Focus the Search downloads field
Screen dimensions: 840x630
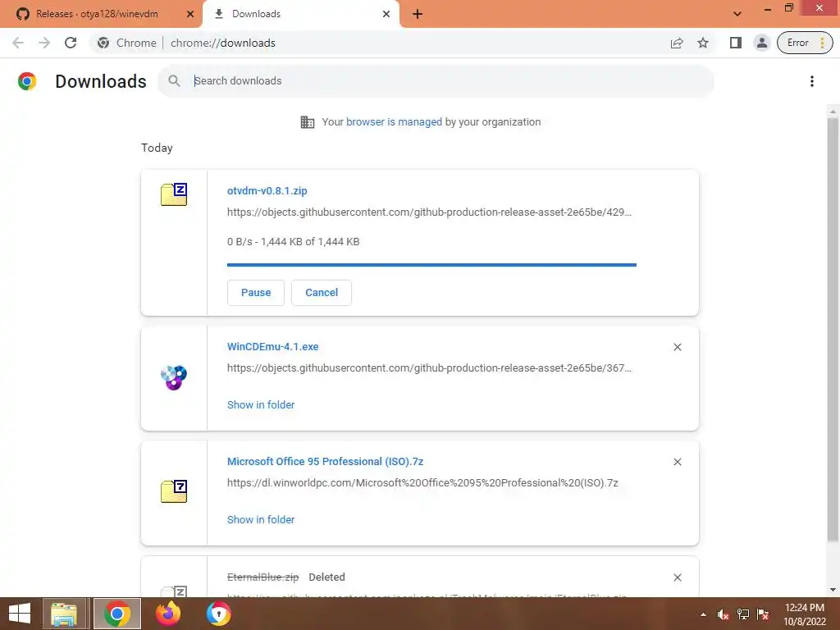pyautogui.click(x=436, y=81)
